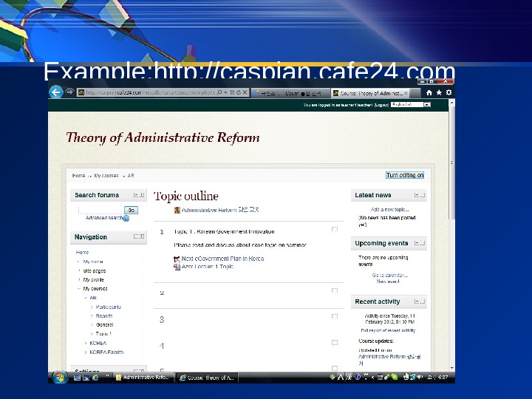Click Switch windows quick launch icon

click(86, 378)
